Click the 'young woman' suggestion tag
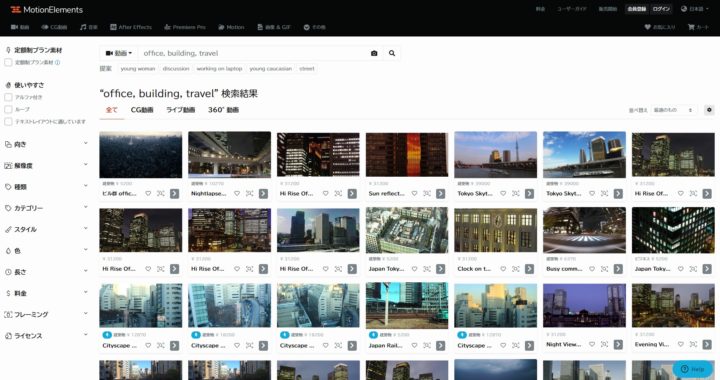This screenshot has width=720, height=380. coord(137,68)
